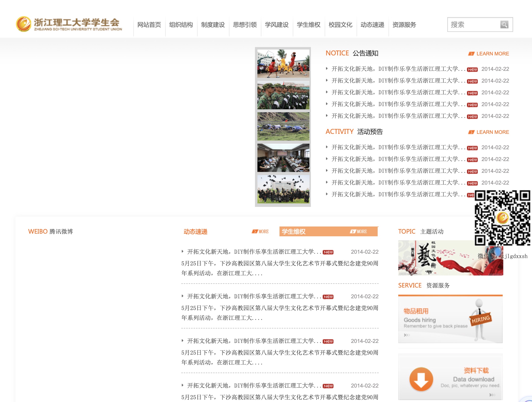The width and height of the screenshot is (532, 402).
Task: Open the graduation caps thumbnail
Action: 283,189
